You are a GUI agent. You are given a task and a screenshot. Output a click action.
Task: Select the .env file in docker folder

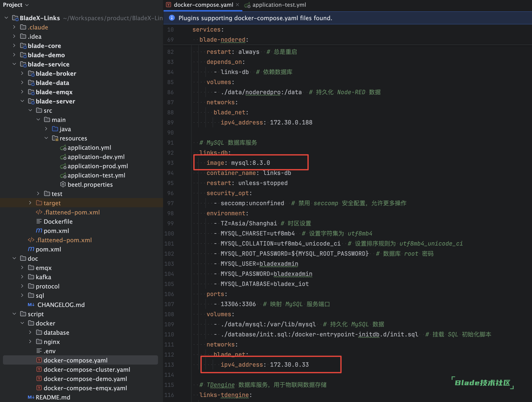tap(50, 351)
